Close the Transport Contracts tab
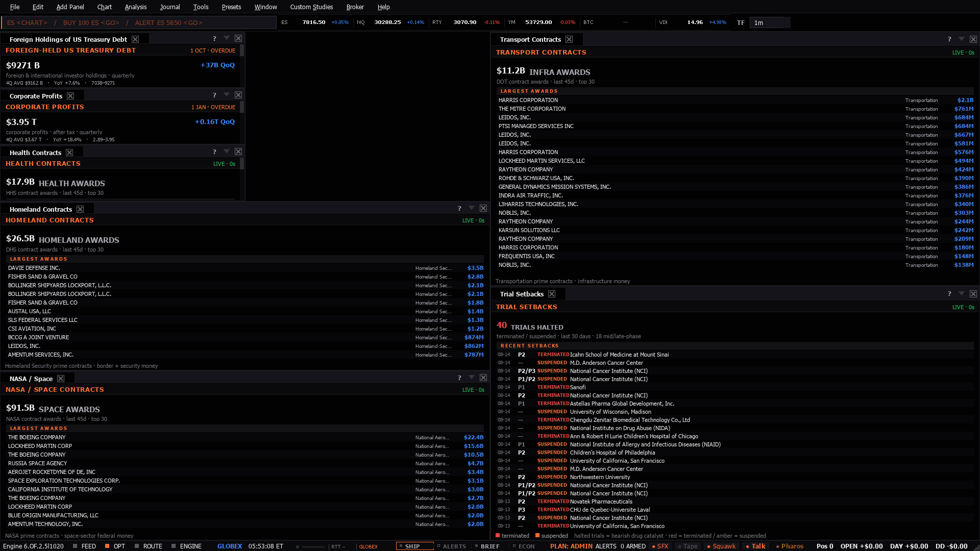980x551 pixels. [569, 39]
